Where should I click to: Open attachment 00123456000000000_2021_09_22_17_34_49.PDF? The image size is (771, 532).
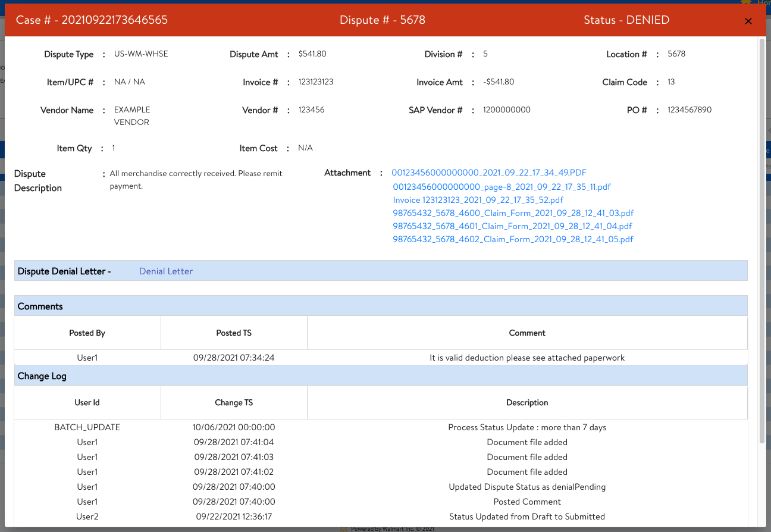[489, 173]
